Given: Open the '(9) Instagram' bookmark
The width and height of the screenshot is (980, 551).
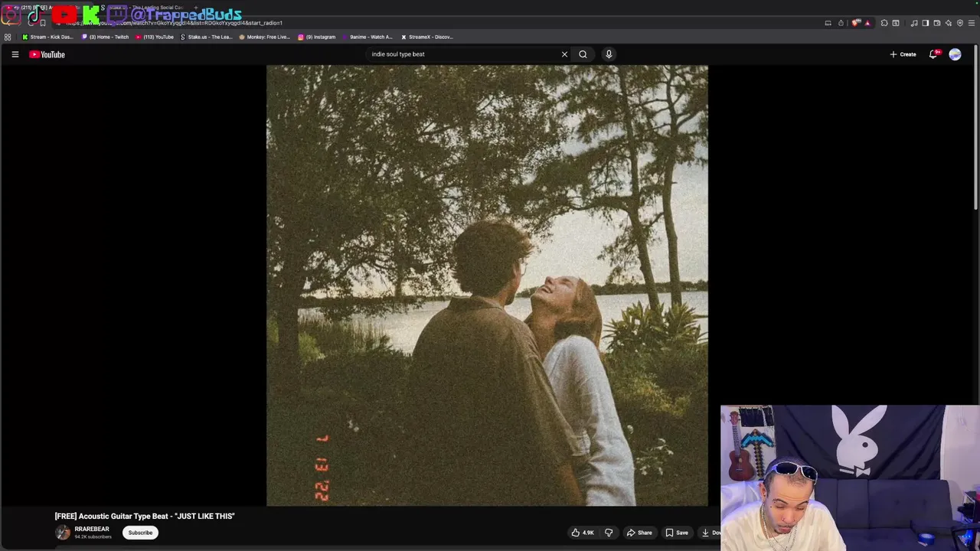Looking at the screenshot, I should tap(317, 37).
